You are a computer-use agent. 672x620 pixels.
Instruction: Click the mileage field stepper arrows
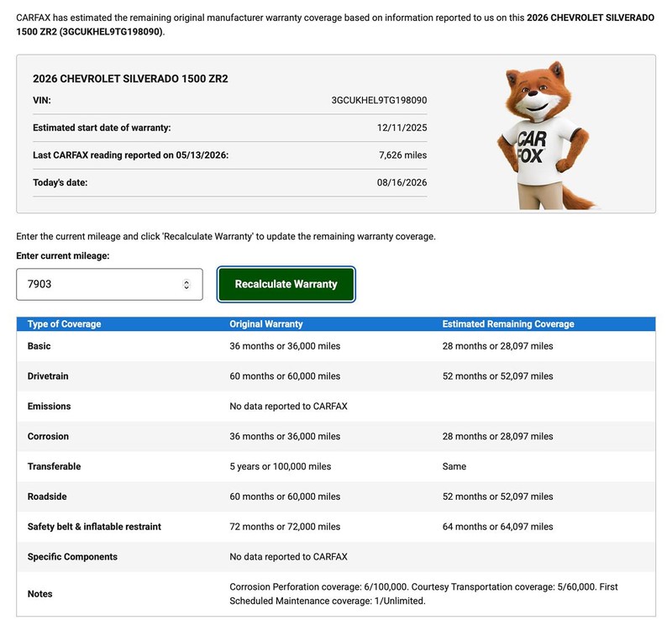186,284
